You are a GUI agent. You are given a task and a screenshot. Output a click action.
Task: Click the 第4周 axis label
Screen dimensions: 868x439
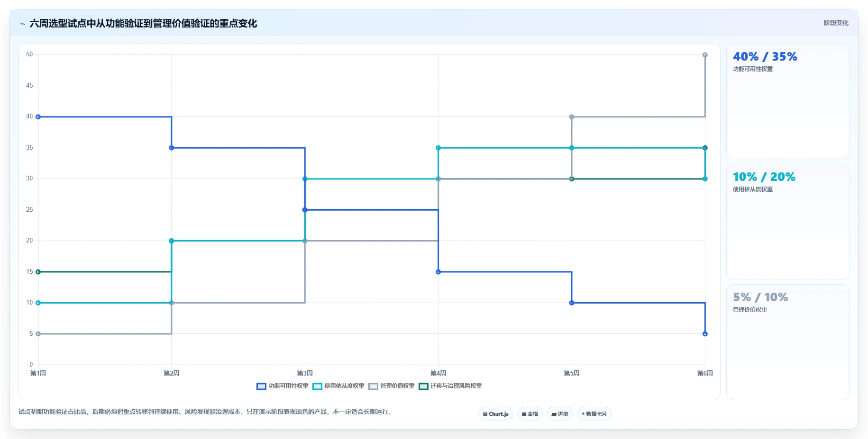439,374
